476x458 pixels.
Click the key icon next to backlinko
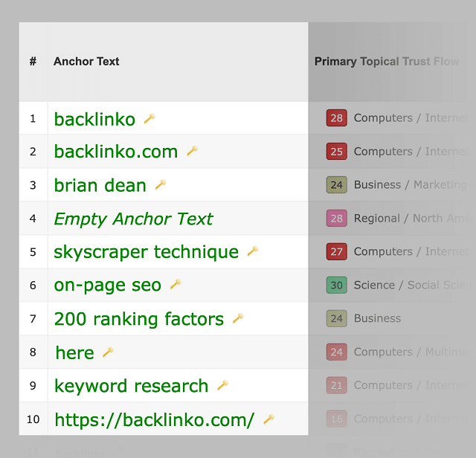click(149, 118)
